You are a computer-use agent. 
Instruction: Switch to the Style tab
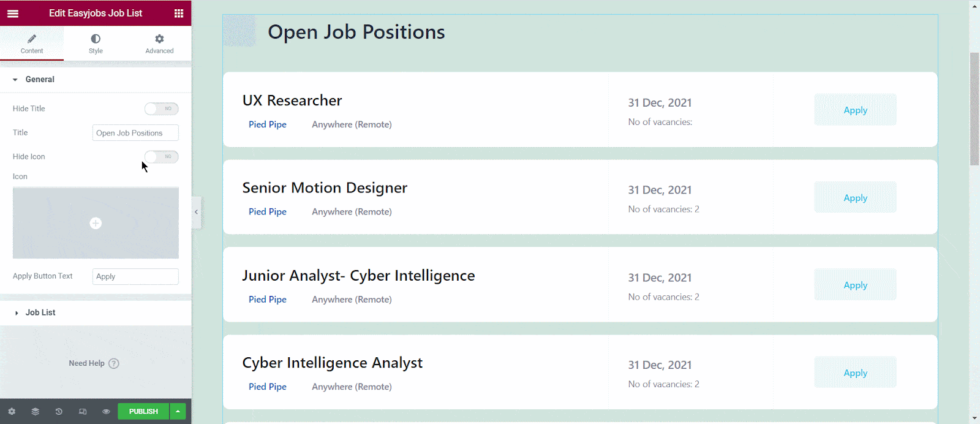tap(96, 43)
